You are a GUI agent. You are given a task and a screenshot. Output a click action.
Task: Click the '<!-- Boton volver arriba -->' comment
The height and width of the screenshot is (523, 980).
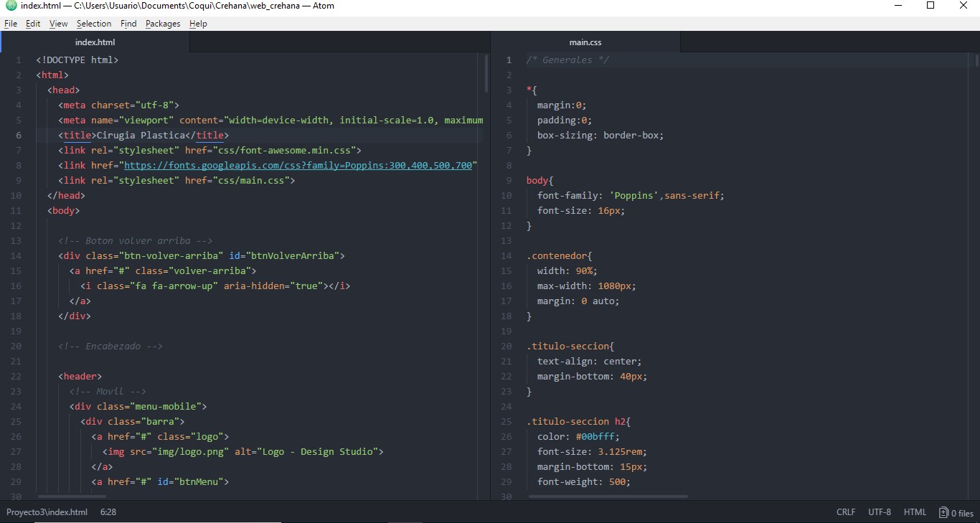pos(136,241)
